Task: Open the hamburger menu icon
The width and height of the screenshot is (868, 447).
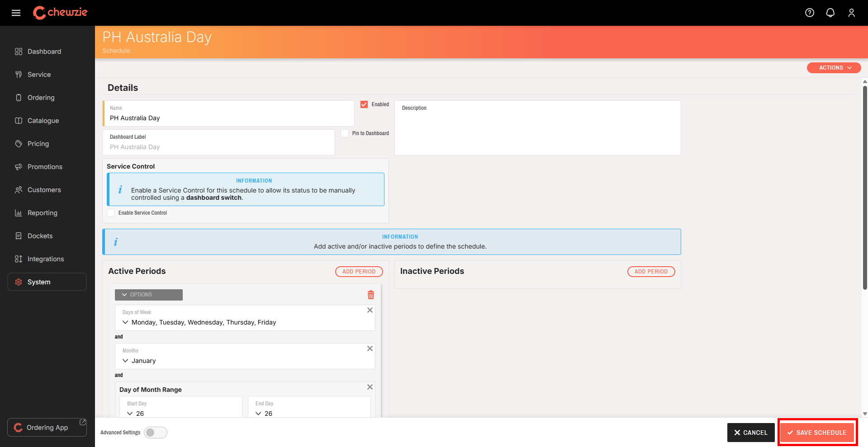Action: coord(16,13)
